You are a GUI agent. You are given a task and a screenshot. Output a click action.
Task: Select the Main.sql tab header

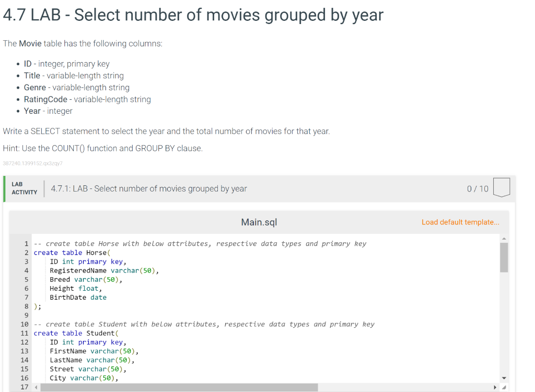259,222
